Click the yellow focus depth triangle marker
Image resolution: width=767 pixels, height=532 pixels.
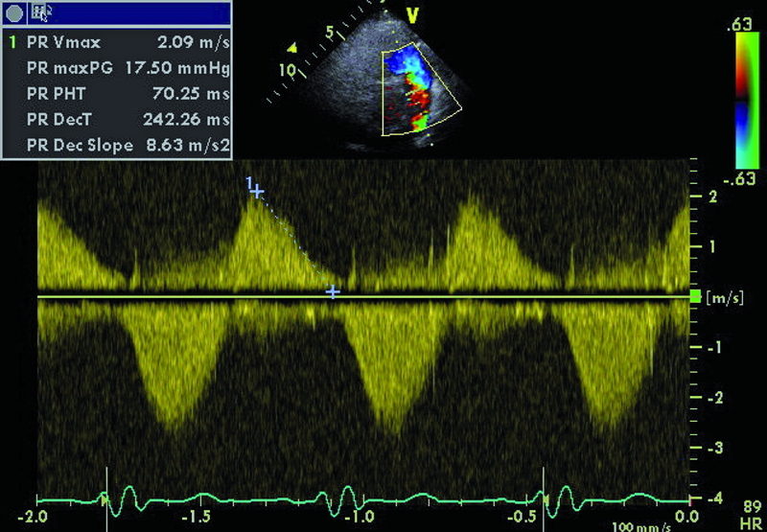click(x=293, y=46)
